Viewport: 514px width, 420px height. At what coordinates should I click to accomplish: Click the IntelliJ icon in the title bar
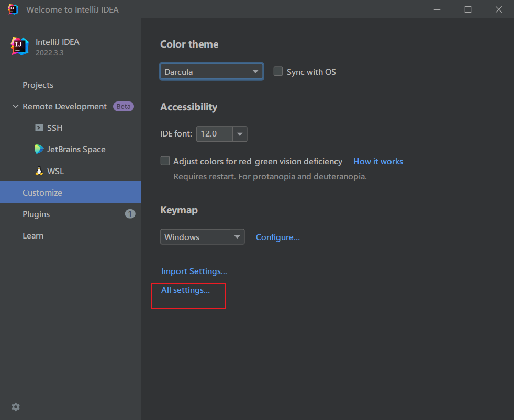[13, 9]
